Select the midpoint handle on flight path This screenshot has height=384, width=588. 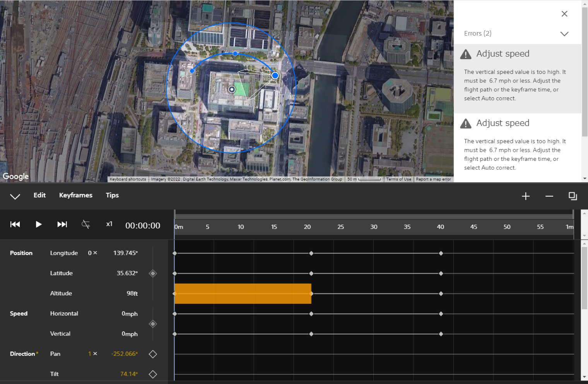[236, 53]
